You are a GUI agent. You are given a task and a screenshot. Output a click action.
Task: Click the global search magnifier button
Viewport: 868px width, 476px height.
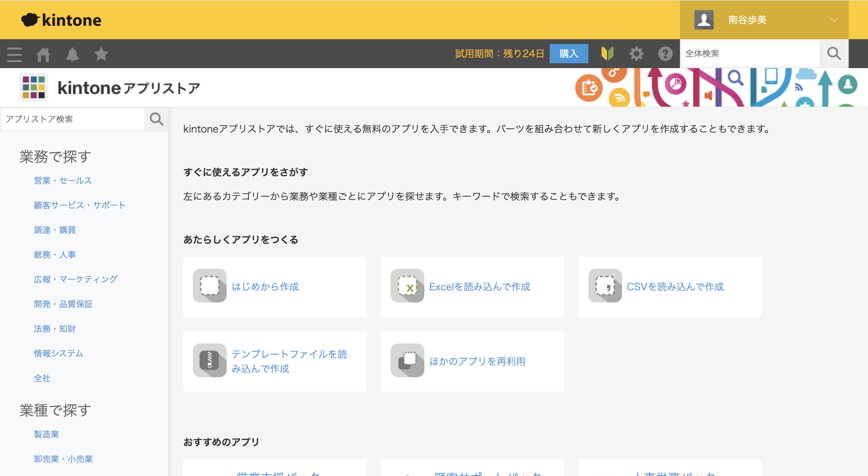click(x=834, y=54)
